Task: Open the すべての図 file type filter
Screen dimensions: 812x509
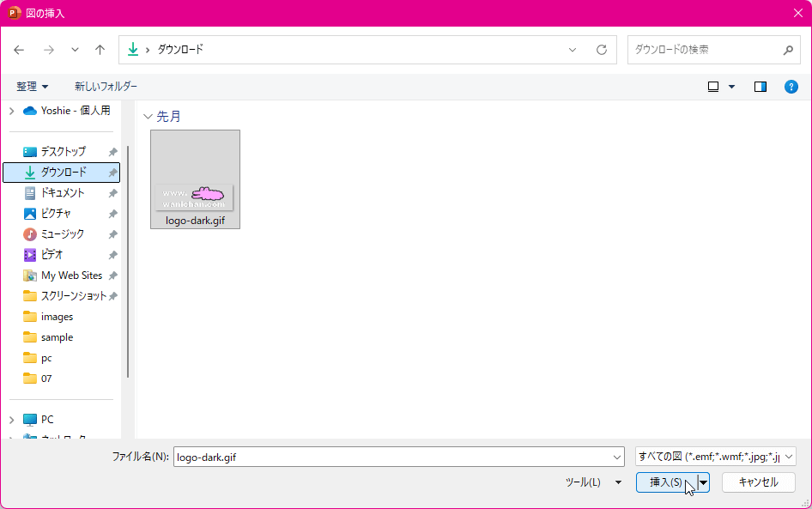Action: point(716,457)
